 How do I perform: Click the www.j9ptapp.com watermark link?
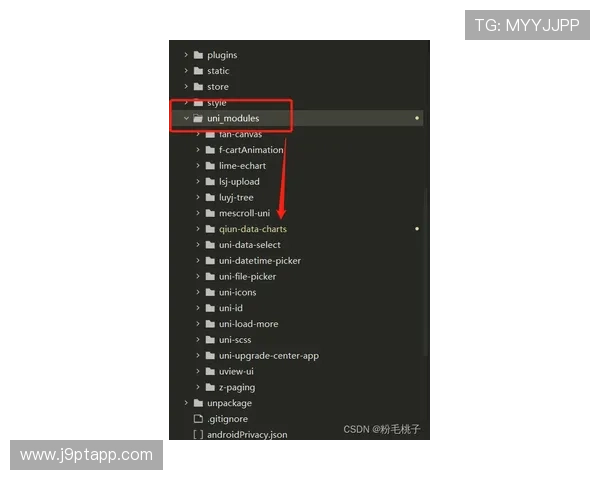[87, 455]
